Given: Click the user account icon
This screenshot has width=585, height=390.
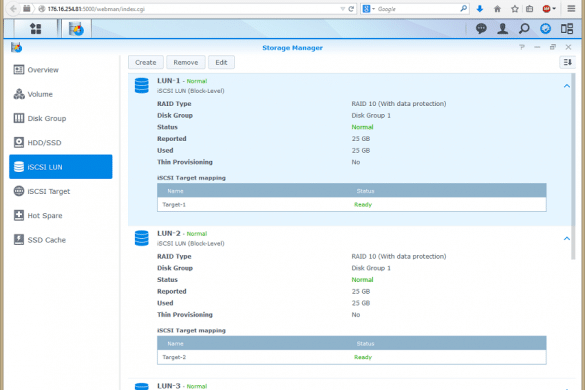Looking at the screenshot, I should (x=503, y=29).
